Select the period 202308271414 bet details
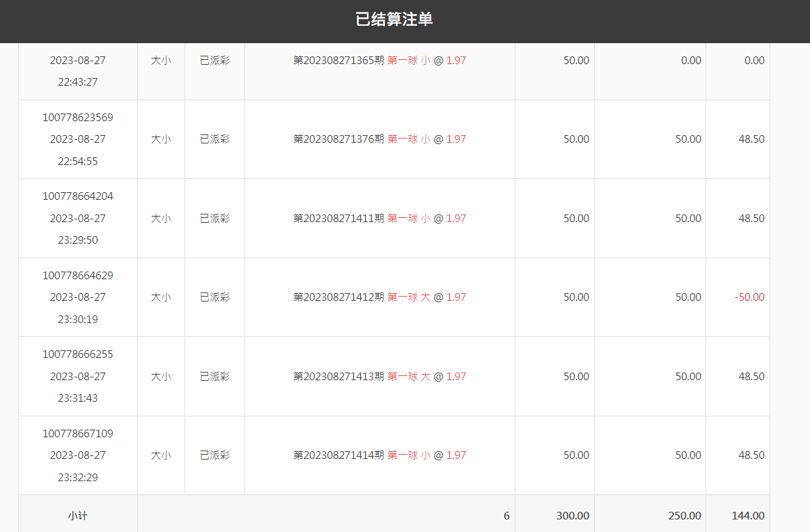The image size is (810, 532). pyautogui.click(x=380, y=455)
